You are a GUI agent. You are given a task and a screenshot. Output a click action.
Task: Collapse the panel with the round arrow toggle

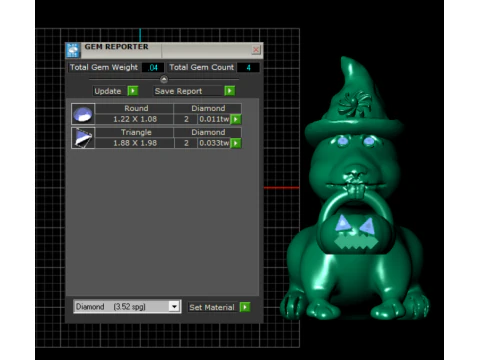(164, 79)
